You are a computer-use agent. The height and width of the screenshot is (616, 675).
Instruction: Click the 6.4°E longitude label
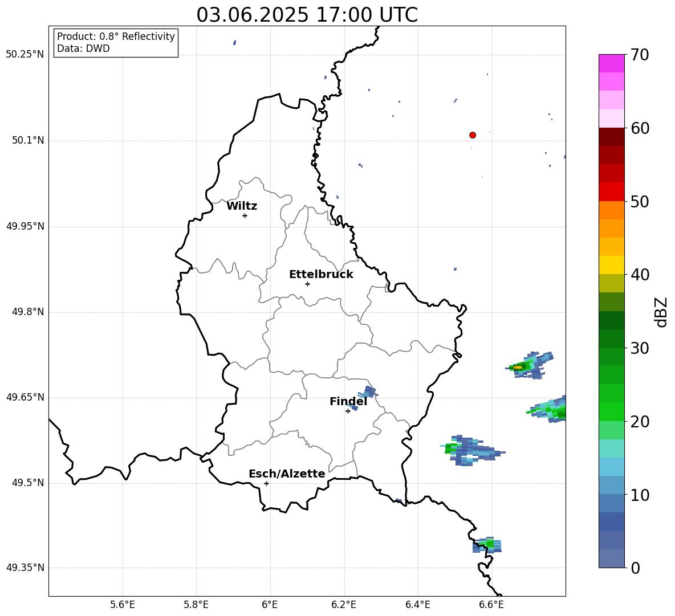(417, 605)
